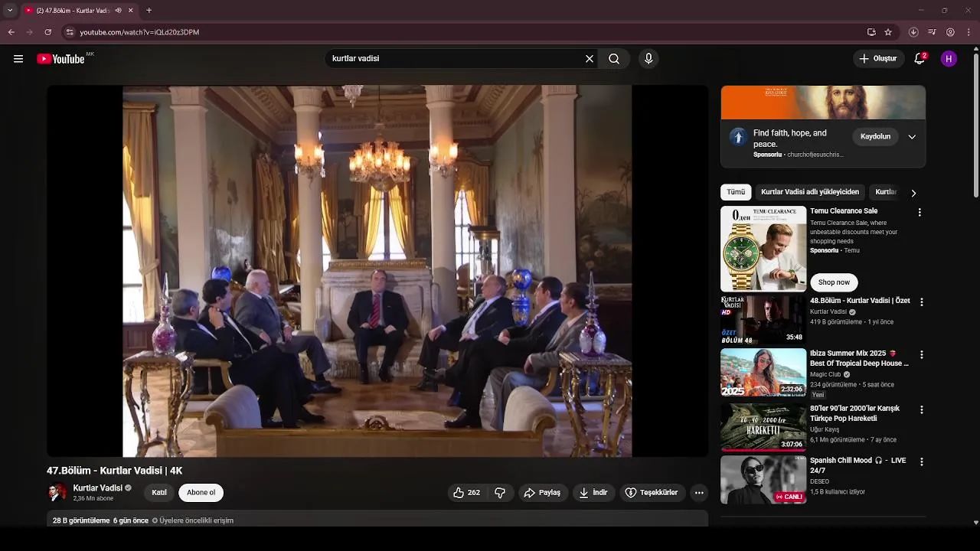Screen dimensions: 980x551
Task: Download video using İndir button
Action: click(x=593, y=493)
